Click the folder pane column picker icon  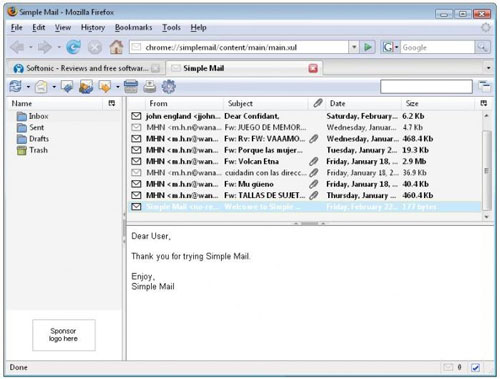pos(112,103)
